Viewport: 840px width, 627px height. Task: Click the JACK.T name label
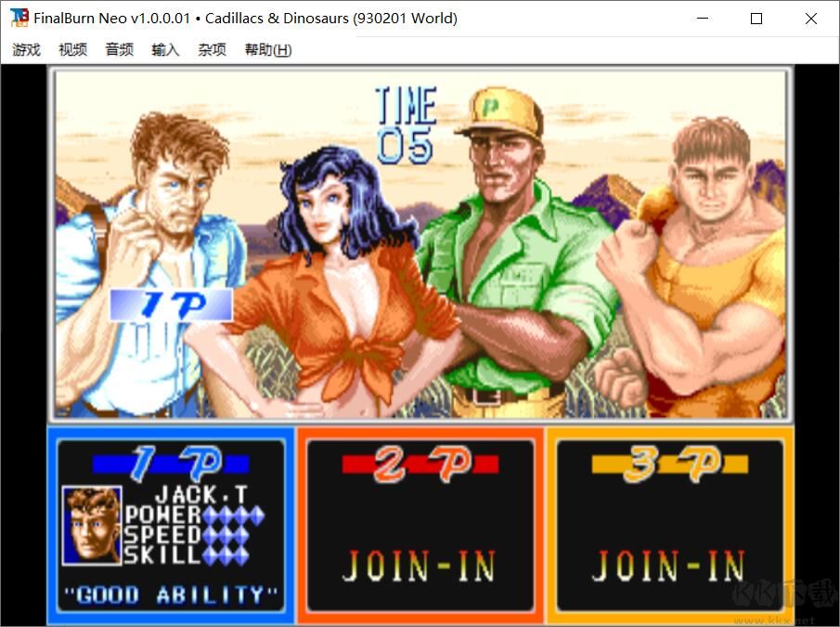pyautogui.click(x=201, y=494)
